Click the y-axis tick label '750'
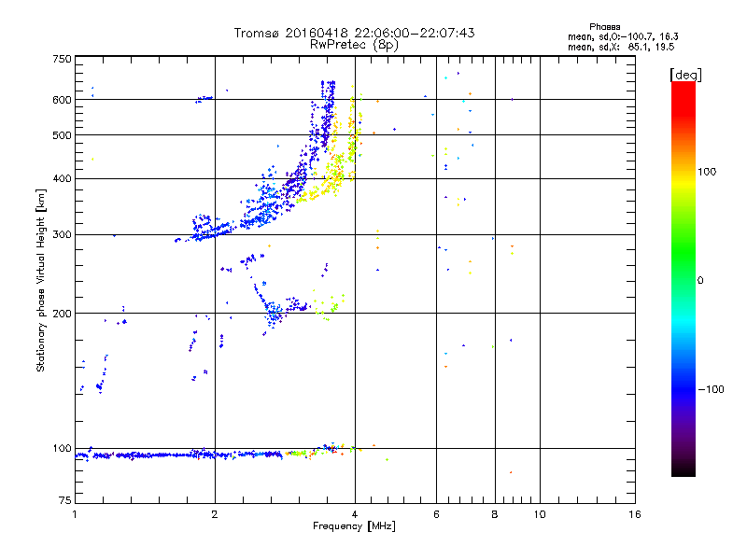The image size is (747, 560). 62,59
